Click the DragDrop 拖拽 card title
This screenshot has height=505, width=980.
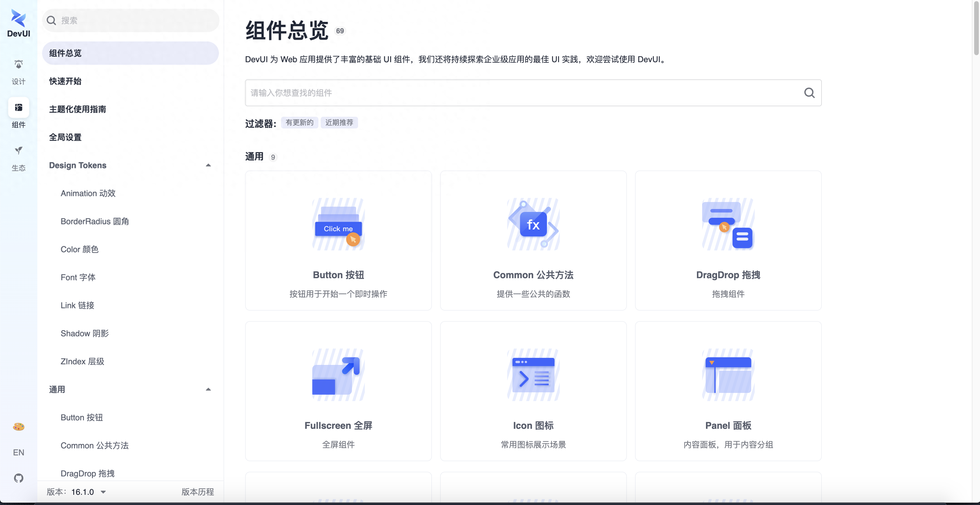click(x=728, y=275)
